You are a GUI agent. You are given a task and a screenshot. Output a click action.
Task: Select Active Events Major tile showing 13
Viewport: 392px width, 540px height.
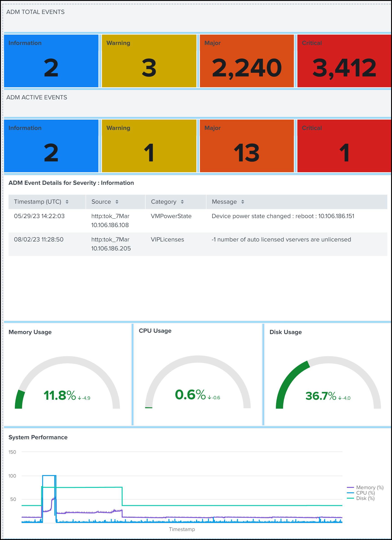247,146
